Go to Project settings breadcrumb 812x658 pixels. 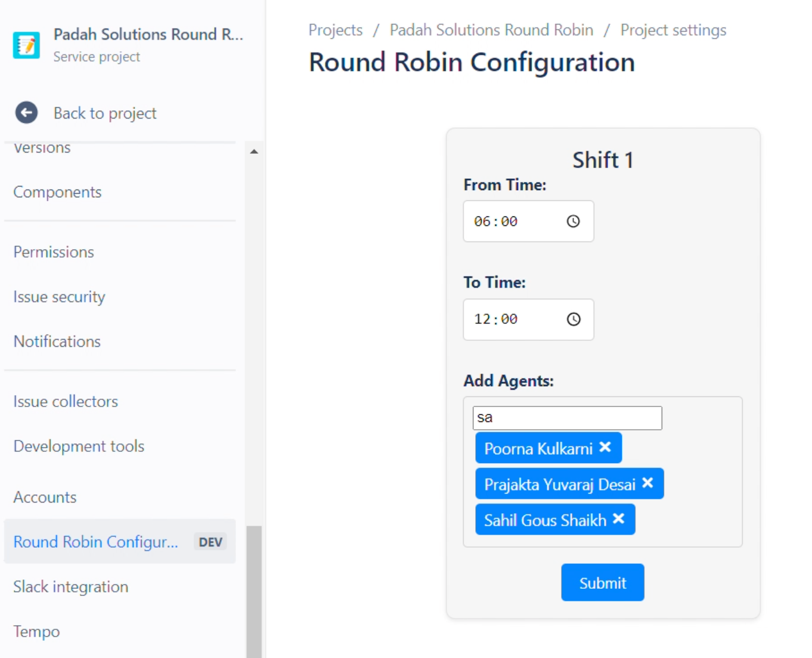[x=673, y=30]
